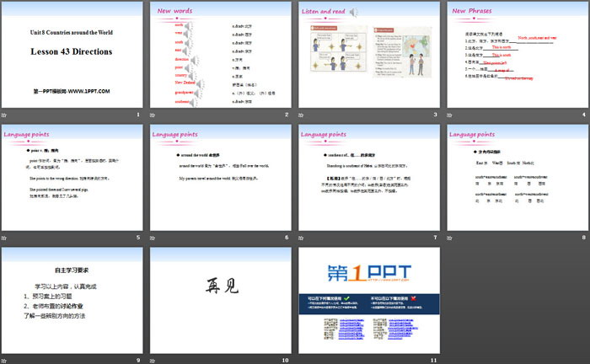Click the animation star icon under slide 4
Viewport: 590px width, 364px height.
[x=449, y=115]
